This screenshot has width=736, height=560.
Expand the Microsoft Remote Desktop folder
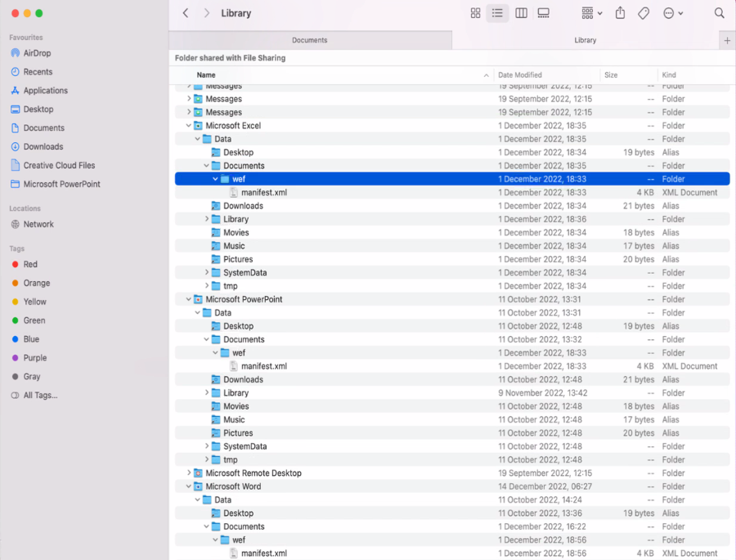(x=189, y=473)
